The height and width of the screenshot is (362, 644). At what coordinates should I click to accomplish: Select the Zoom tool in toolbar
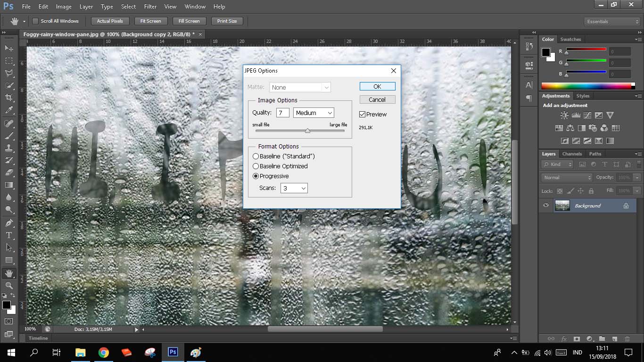click(9, 286)
